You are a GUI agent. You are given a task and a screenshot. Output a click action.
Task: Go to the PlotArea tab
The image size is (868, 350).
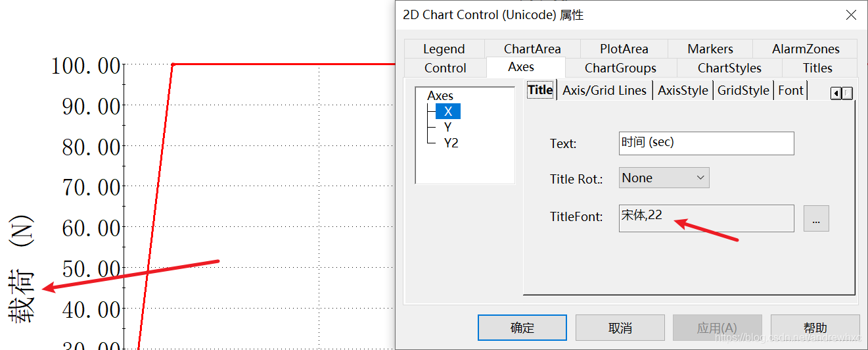point(624,49)
